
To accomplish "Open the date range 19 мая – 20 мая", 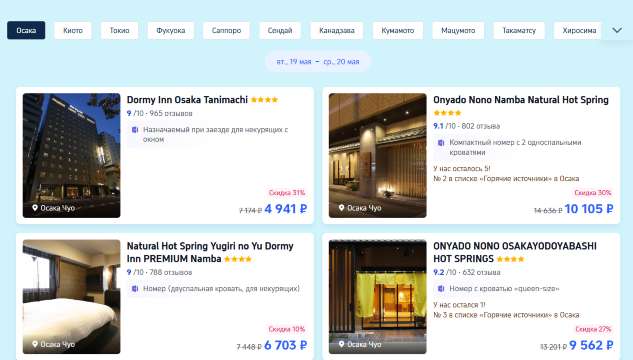I will click(x=318, y=62).
